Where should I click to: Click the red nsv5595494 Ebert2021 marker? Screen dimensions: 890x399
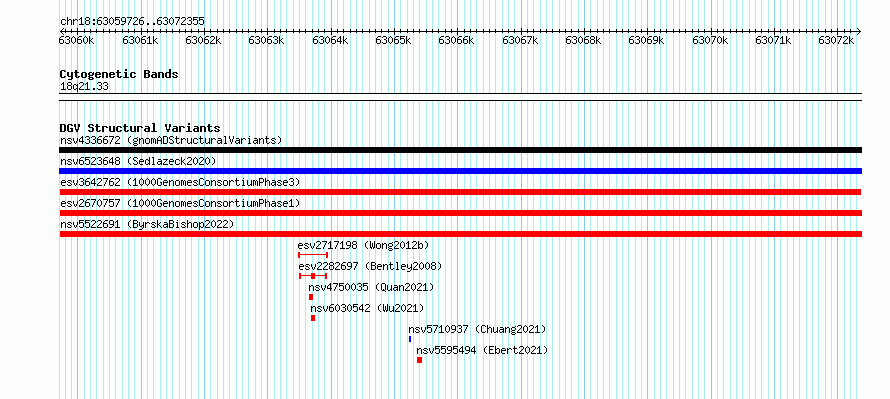coord(419,360)
